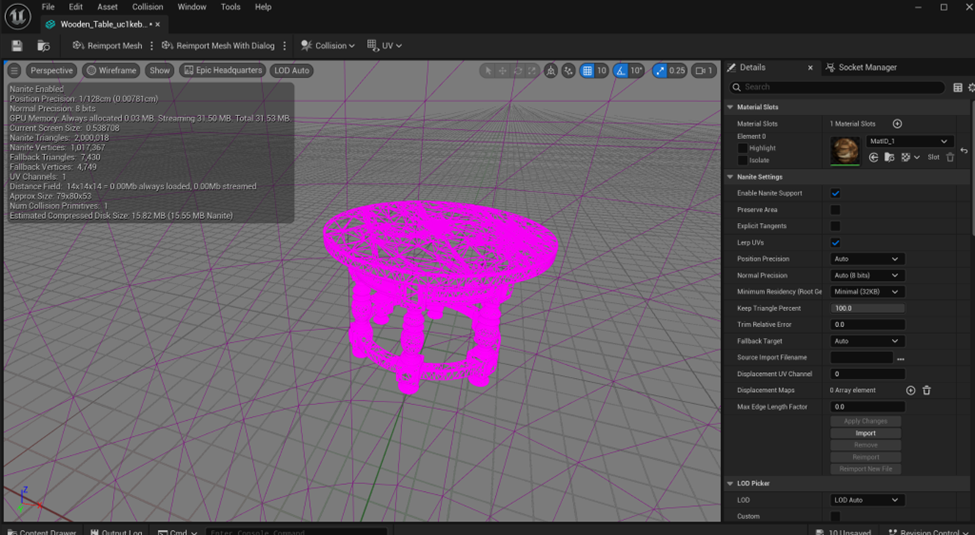Open the viewport hamburger options menu
975x535 pixels.
click(14, 70)
